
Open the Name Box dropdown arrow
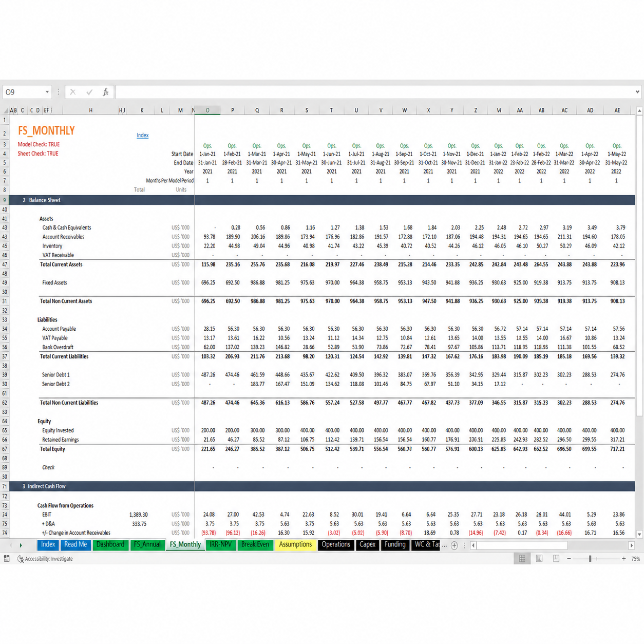(47, 92)
